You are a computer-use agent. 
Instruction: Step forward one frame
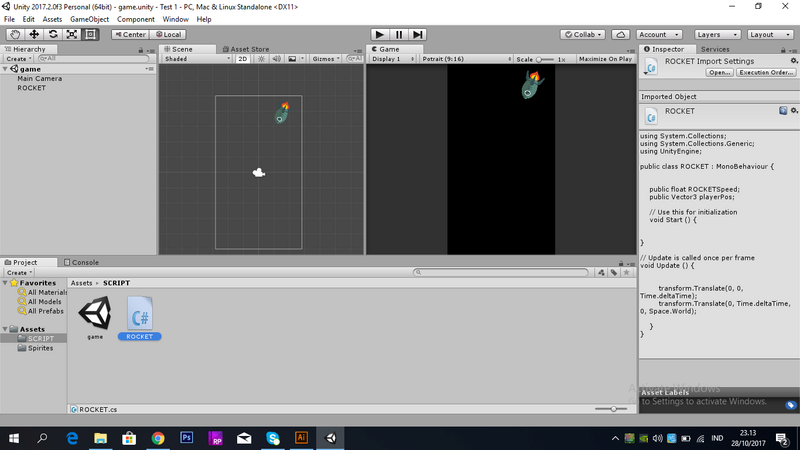coord(417,34)
